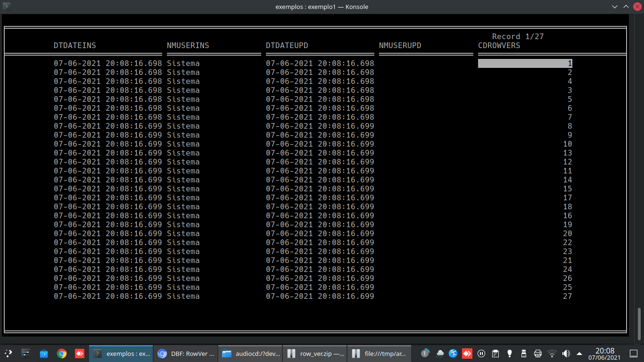Click the DTDATEINS column header
The height and width of the screenshot is (362, 644).
pyautogui.click(x=75, y=46)
